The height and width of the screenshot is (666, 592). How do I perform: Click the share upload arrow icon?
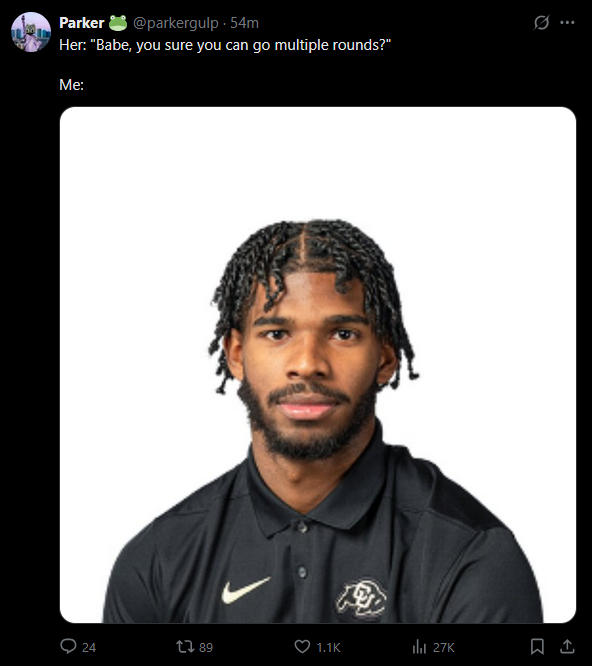(567, 646)
